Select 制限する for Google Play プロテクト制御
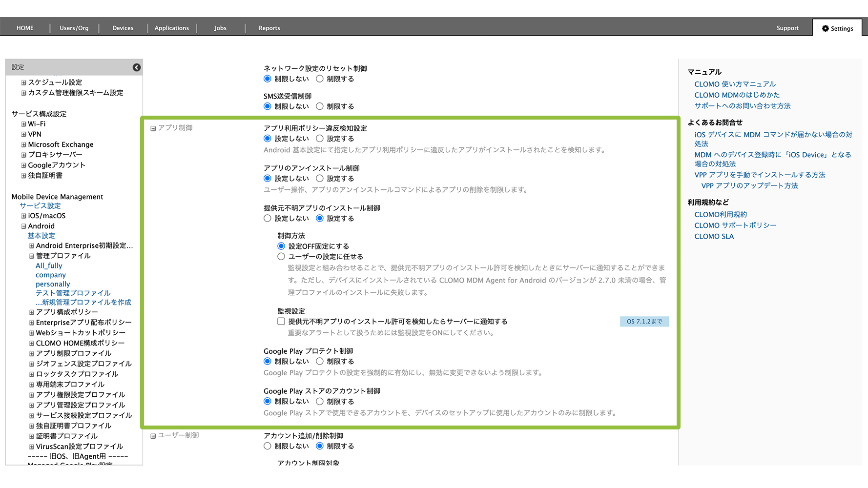Screen dimensions: 868x488 [x=320, y=362]
